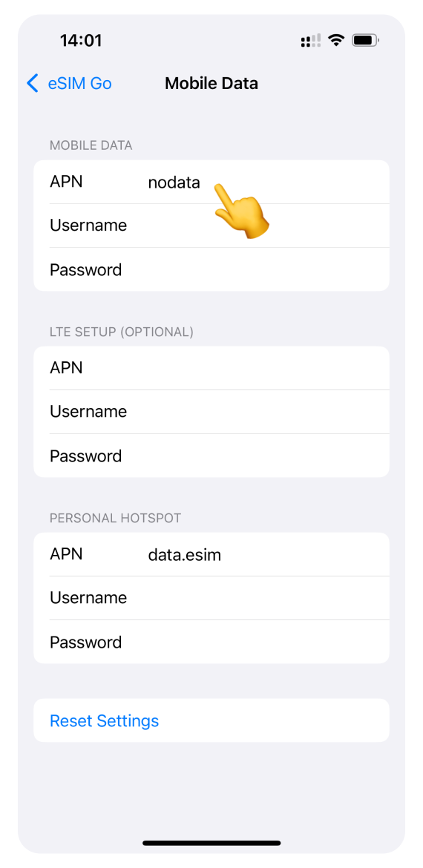
Task: Select the LTE Setup APN field
Action: pyautogui.click(x=211, y=368)
